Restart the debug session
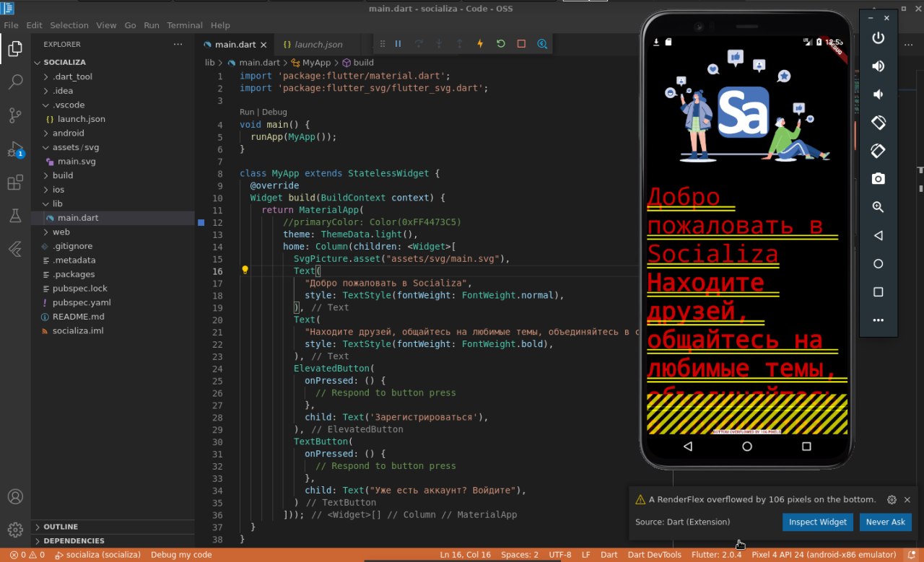This screenshot has width=924, height=562. point(501,44)
